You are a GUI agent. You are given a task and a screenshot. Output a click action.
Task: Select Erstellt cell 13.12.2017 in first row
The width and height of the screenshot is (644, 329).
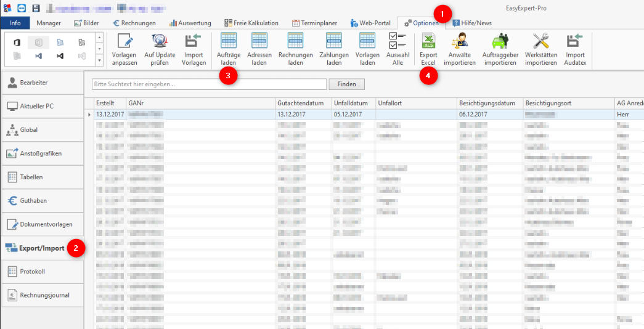pyautogui.click(x=110, y=114)
